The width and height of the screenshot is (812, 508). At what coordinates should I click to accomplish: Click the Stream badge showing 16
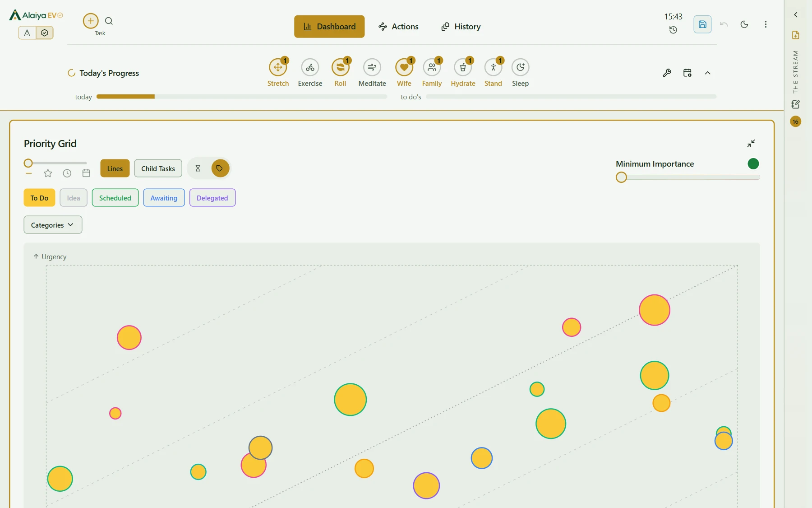pyautogui.click(x=796, y=121)
